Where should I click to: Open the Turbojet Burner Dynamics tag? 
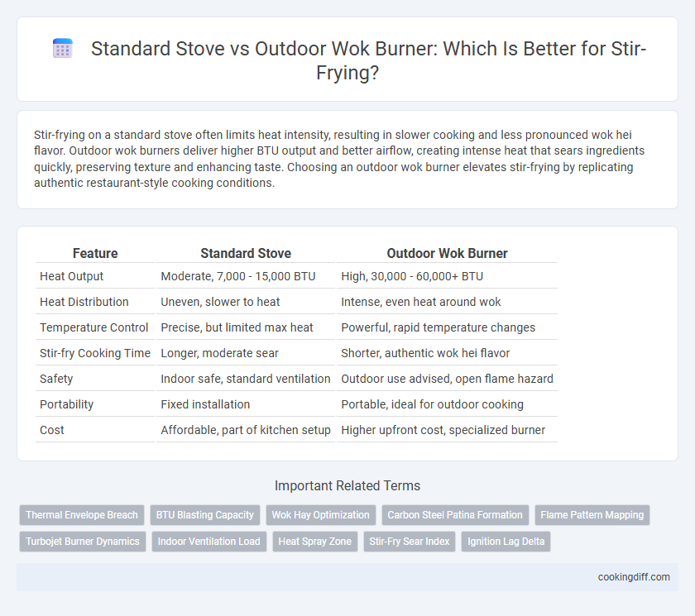[x=83, y=542]
